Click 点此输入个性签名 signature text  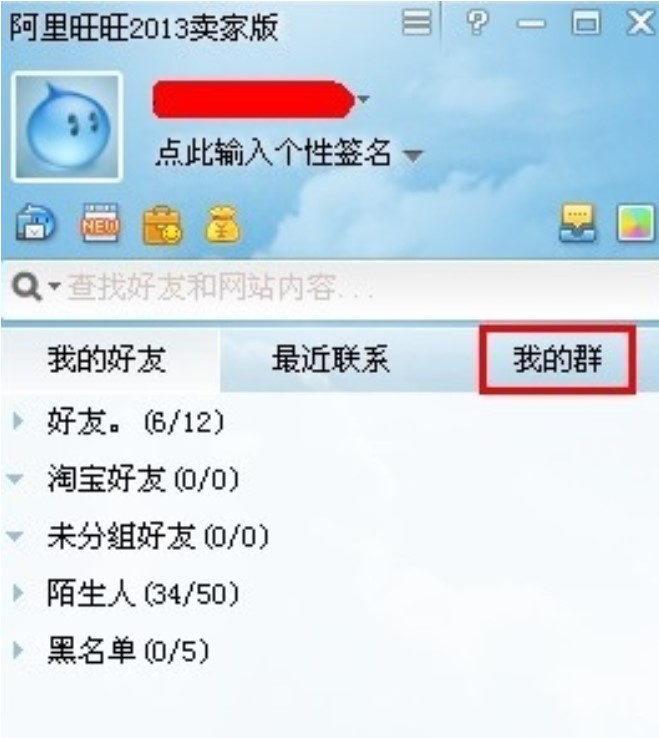click(273, 153)
